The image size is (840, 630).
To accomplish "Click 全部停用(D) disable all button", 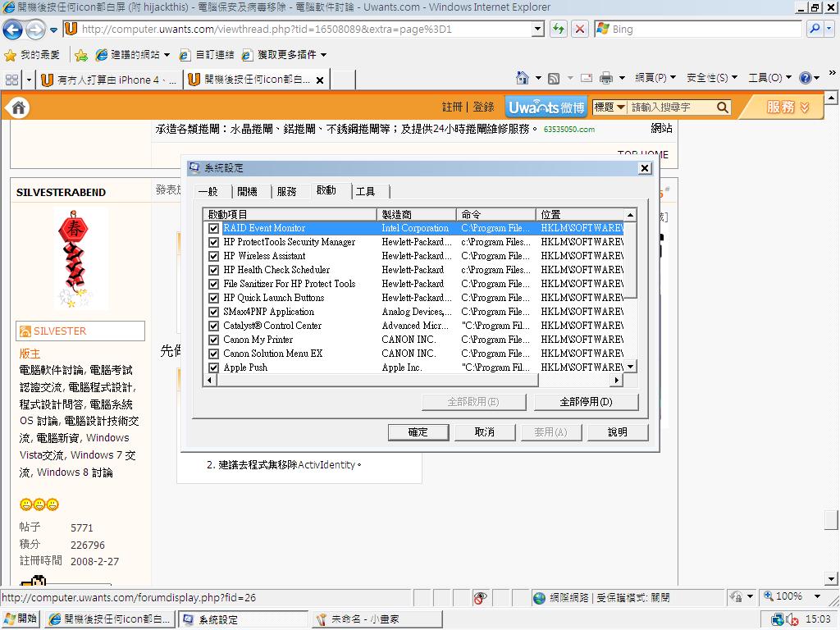I will (x=586, y=402).
